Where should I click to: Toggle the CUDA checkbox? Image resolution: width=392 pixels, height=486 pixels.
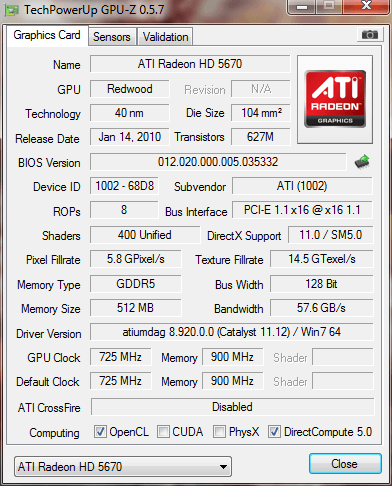(x=163, y=432)
